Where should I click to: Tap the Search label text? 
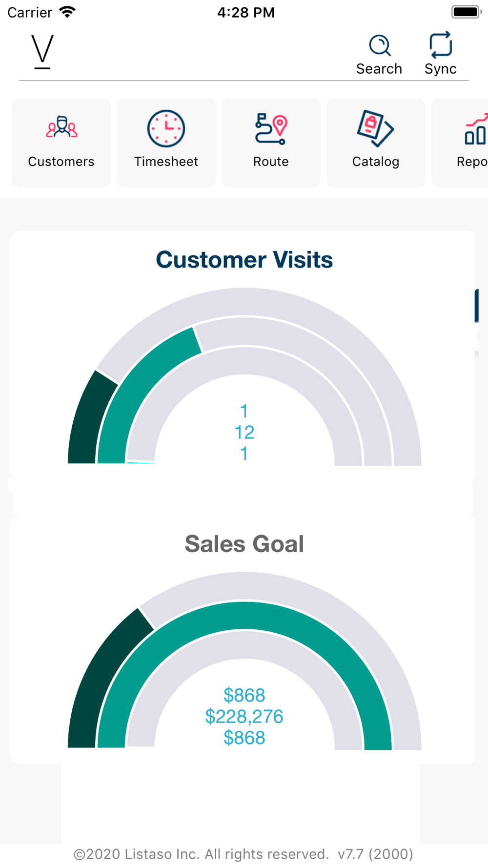(x=379, y=69)
